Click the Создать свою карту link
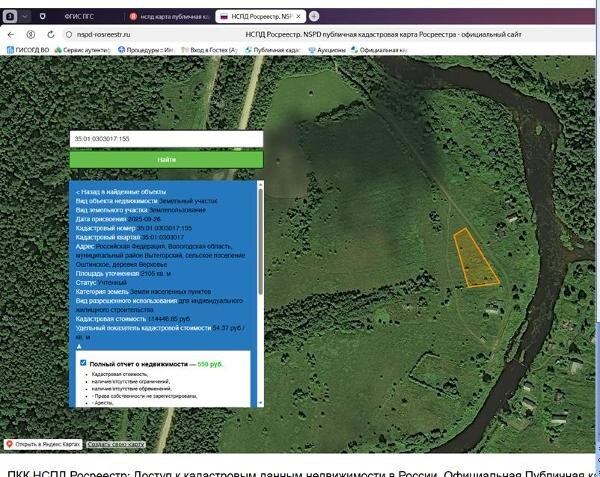The height and width of the screenshot is (477, 600). [x=116, y=444]
